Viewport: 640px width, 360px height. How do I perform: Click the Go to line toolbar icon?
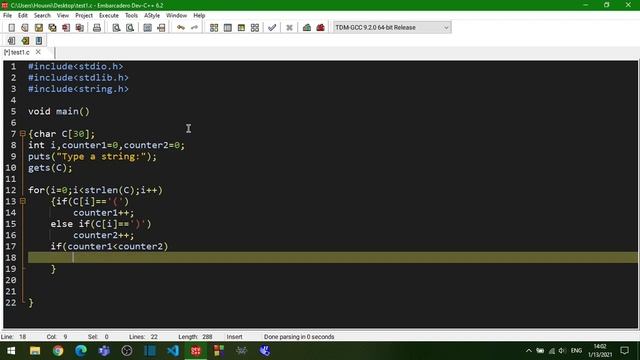(161, 28)
